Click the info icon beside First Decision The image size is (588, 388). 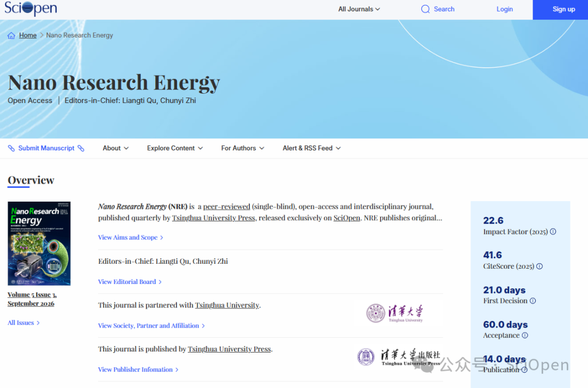pos(532,301)
